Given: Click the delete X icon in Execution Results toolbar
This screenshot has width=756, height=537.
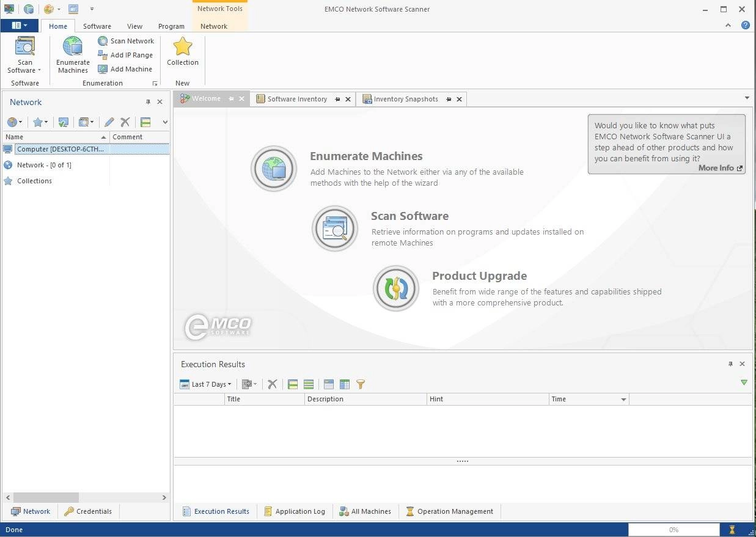Looking at the screenshot, I should (x=273, y=384).
